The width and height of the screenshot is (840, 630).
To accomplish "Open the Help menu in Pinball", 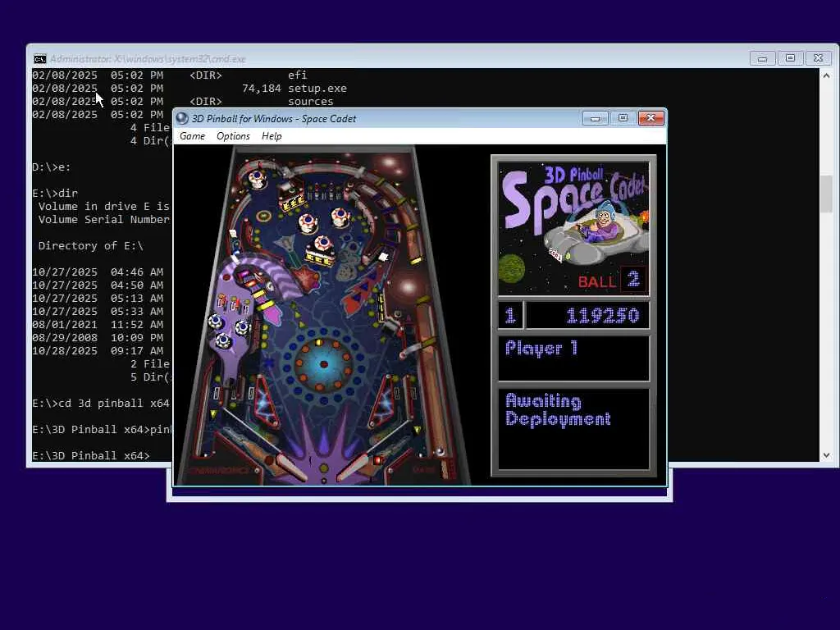I will point(272,136).
